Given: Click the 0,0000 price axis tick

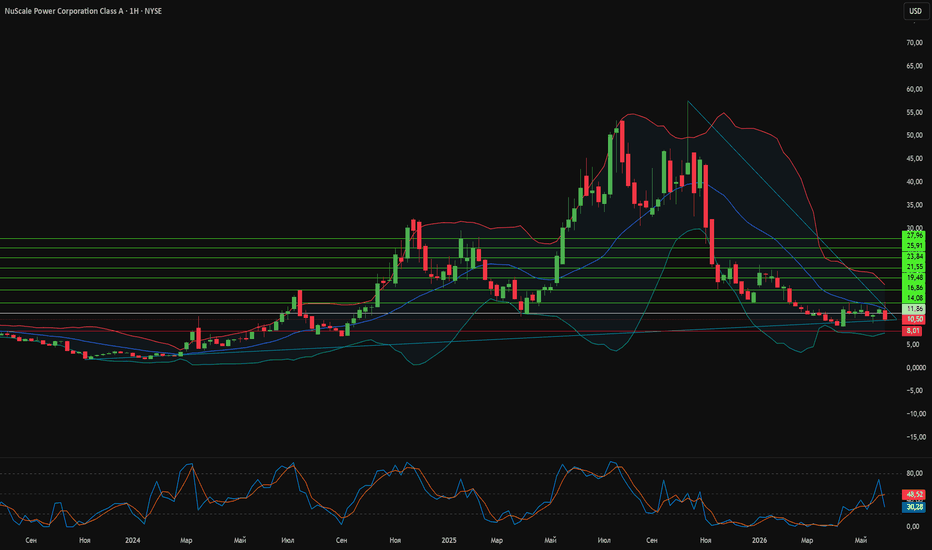Looking at the screenshot, I should (x=915, y=368).
